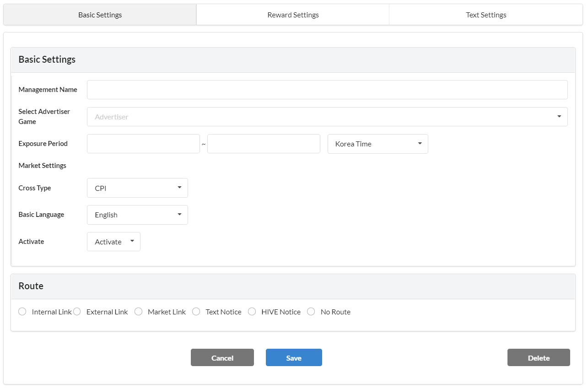
Task: Click the Cross Type label
Action: 35,188
